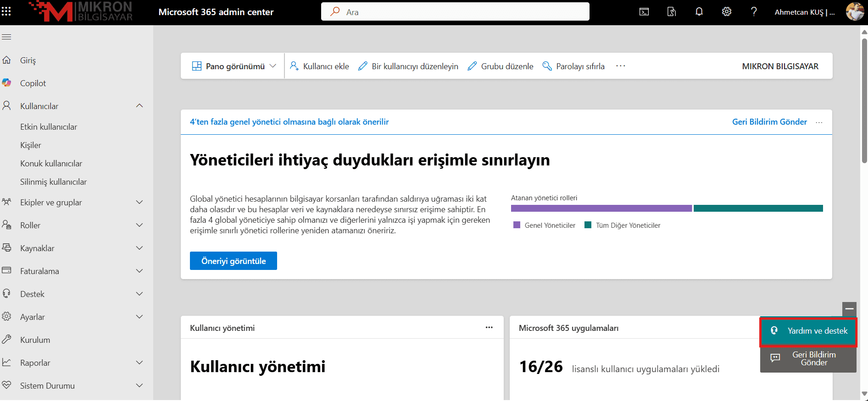This screenshot has width=868, height=401.
Task: Click the Faturalama card icon
Action: click(x=6, y=271)
